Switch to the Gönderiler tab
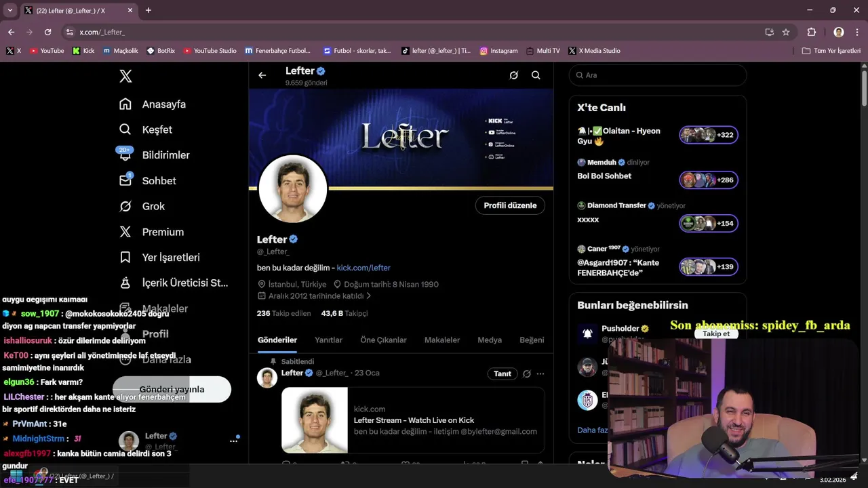The height and width of the screenshot is (488, 868). [277, 340]
